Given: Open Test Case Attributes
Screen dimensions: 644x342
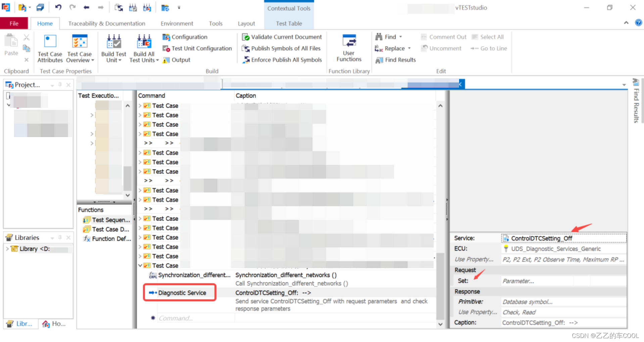Looking at the screenshot, I should [50, 48].
